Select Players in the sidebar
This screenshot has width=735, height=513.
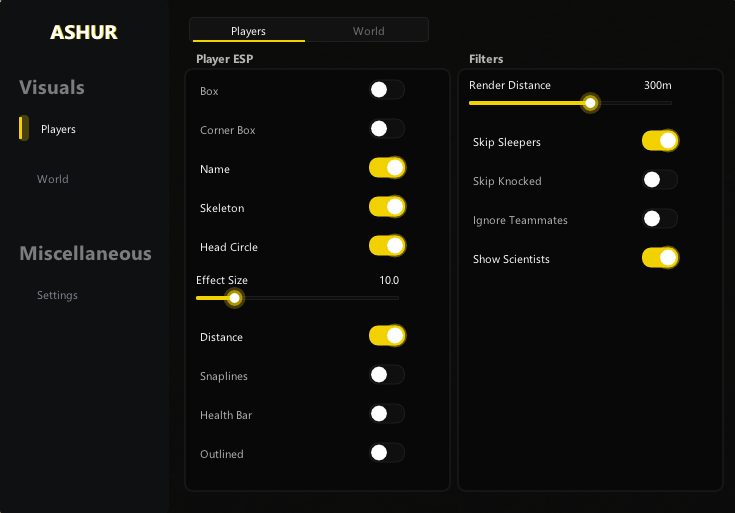click(58, 129)
